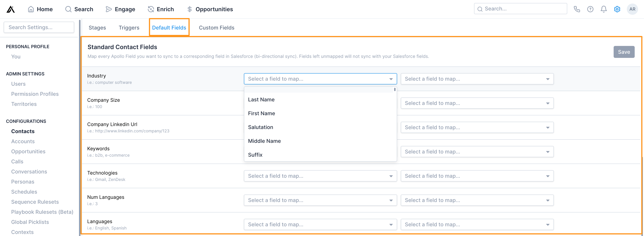
Task: Open Schedules configuration
Action: (x=24, y=192)
